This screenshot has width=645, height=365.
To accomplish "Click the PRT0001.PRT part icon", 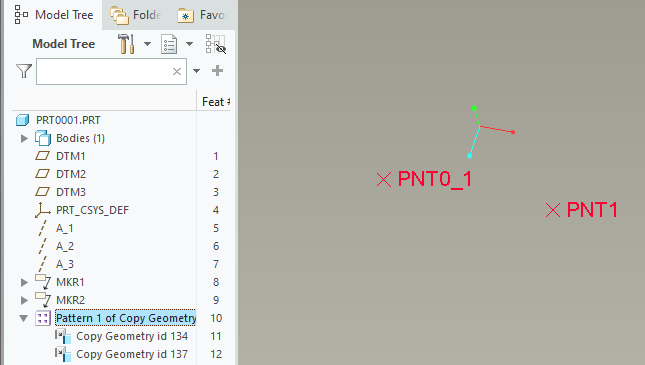I will (23, 120).
